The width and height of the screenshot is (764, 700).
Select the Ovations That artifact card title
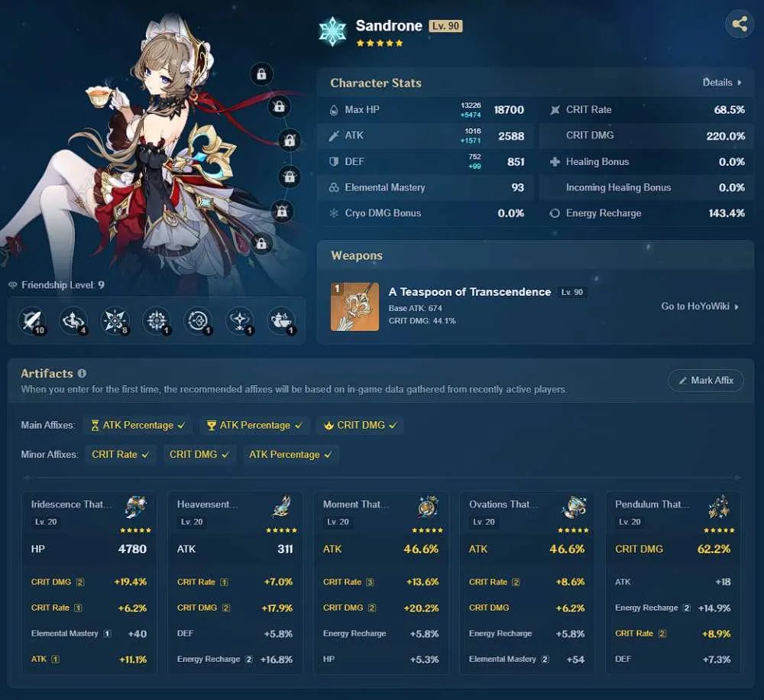pyautogui.click(x=503, y=504)
